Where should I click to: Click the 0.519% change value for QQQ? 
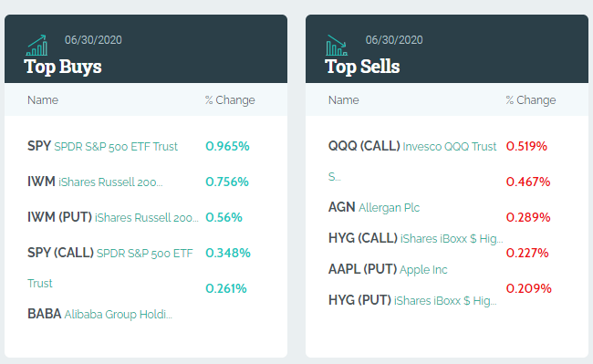tap(526, 146)
